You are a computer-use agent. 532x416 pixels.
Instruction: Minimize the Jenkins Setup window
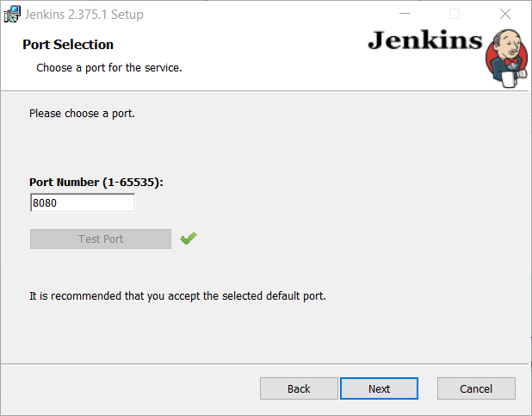coord(404,14)
